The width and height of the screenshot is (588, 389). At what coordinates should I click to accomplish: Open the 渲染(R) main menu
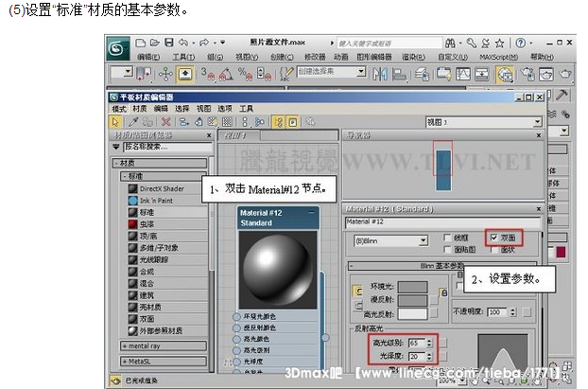(x=414, y=57)
